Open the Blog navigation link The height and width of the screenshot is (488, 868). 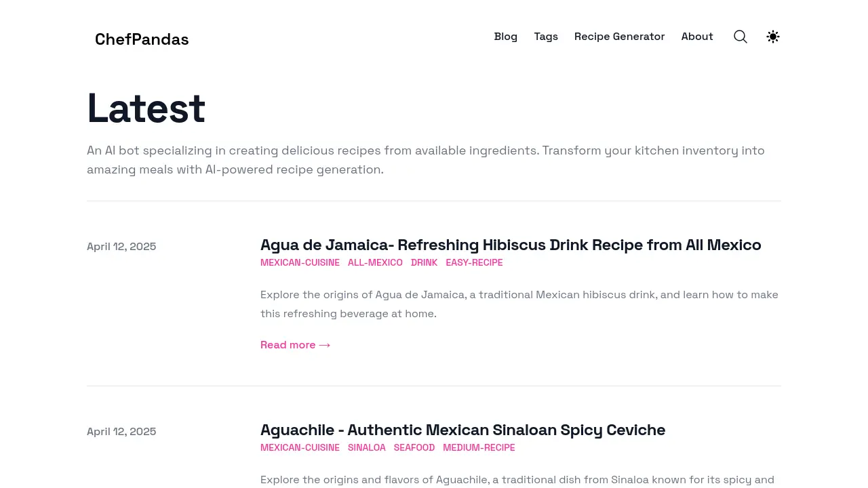click(x=506, y=37)
